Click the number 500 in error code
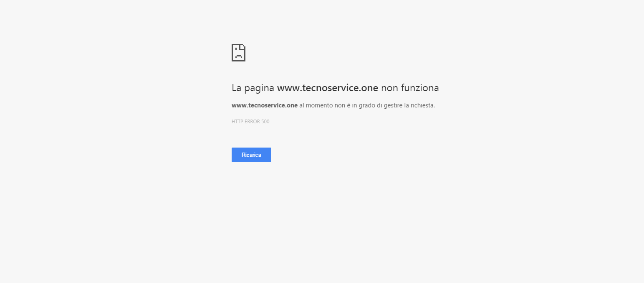The width and height of the screenshot is (644, 283). [265, 122]
